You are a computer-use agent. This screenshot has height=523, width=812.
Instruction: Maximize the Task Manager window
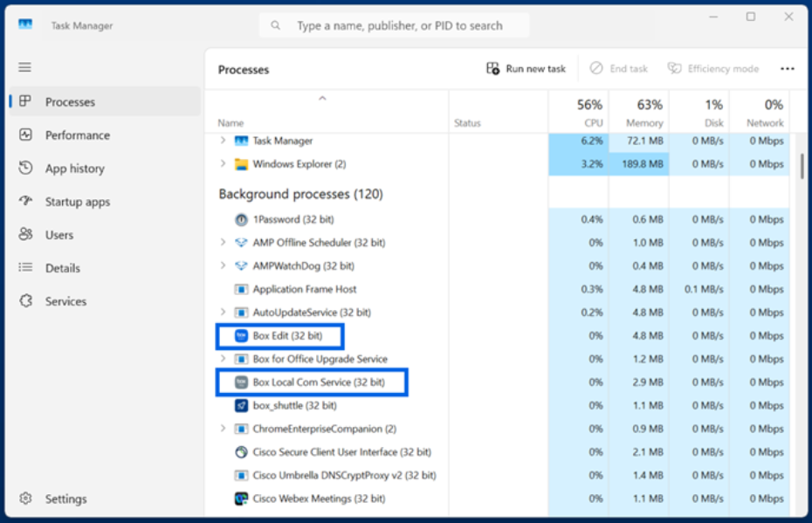click(750, 17)
